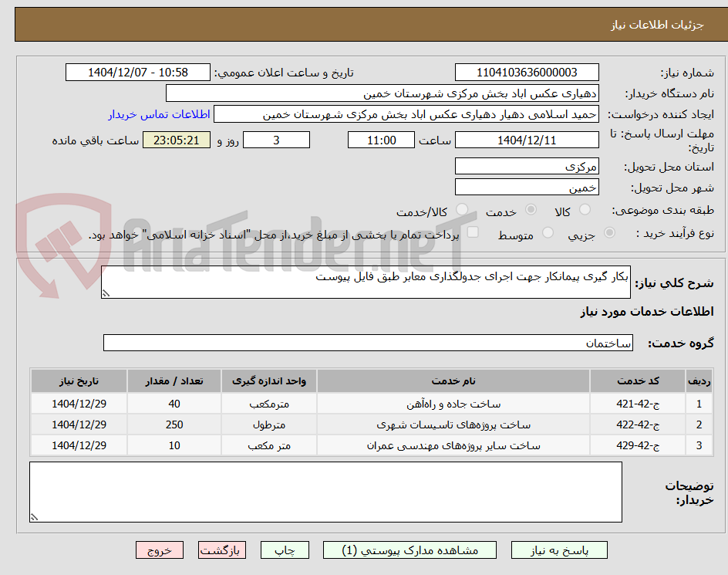The height and width of the screenshot is (575, 728).
Task: Click the خروج exit button
Action: 159,550
